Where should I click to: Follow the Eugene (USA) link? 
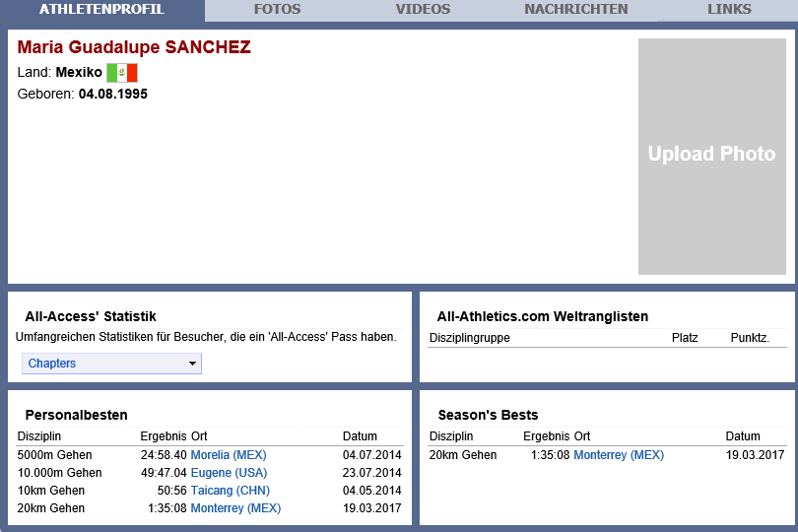click(x=229, y=473)
